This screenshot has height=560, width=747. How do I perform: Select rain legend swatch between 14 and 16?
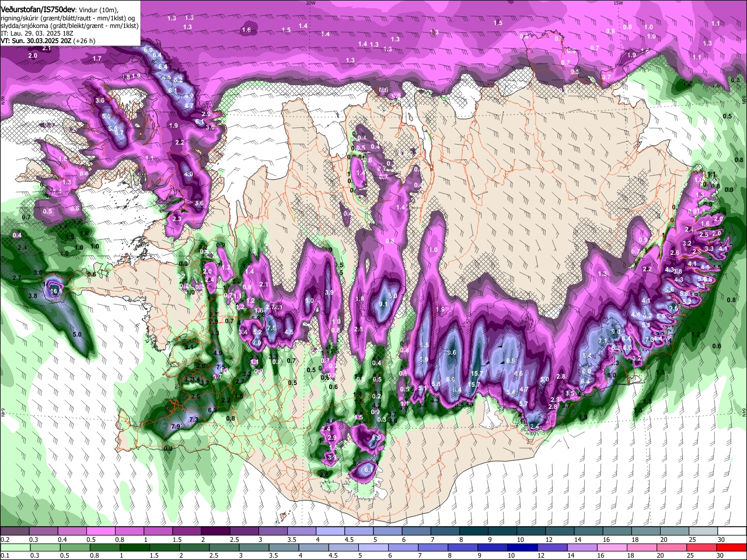[x=582, y=548]
